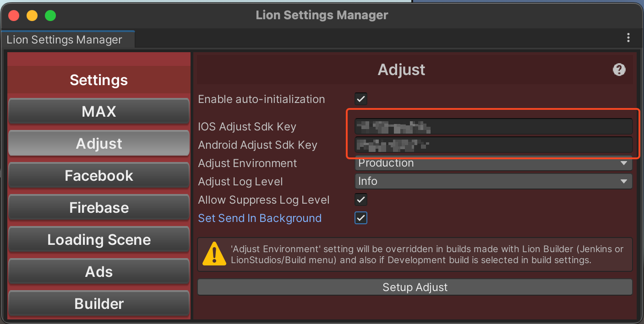Image resolution: width=644 pixels, height=324 pixels.
Task: Select the Ads settings section
Action: (x=99, y=271)
